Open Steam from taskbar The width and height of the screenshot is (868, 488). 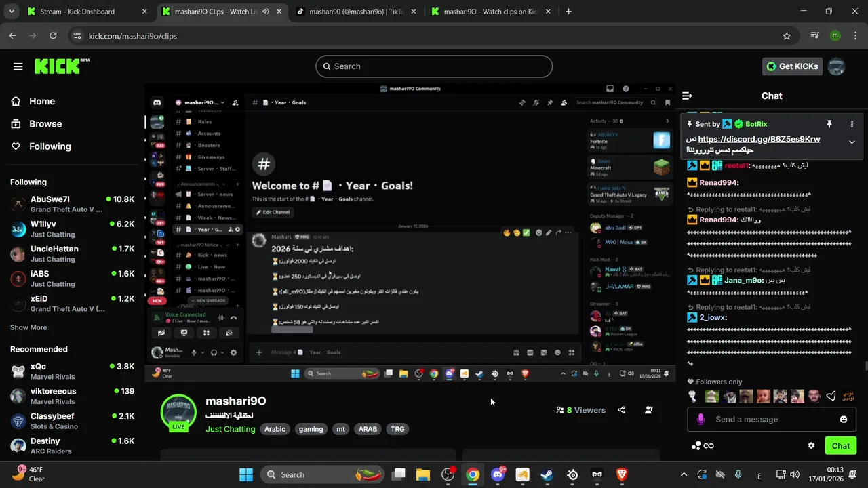point(547,475)
